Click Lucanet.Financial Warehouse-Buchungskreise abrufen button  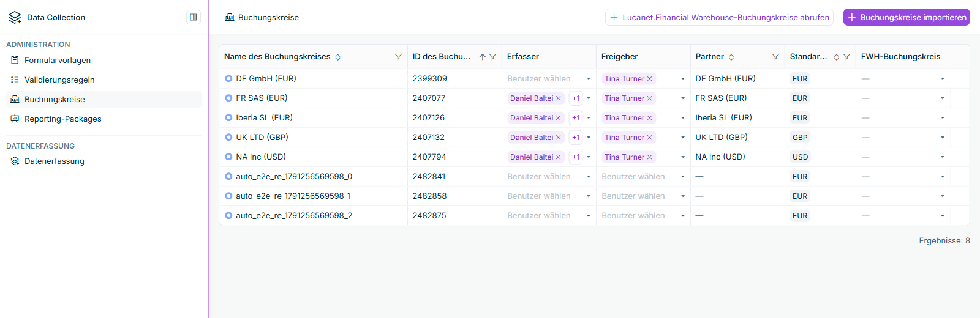coord(719,17)
